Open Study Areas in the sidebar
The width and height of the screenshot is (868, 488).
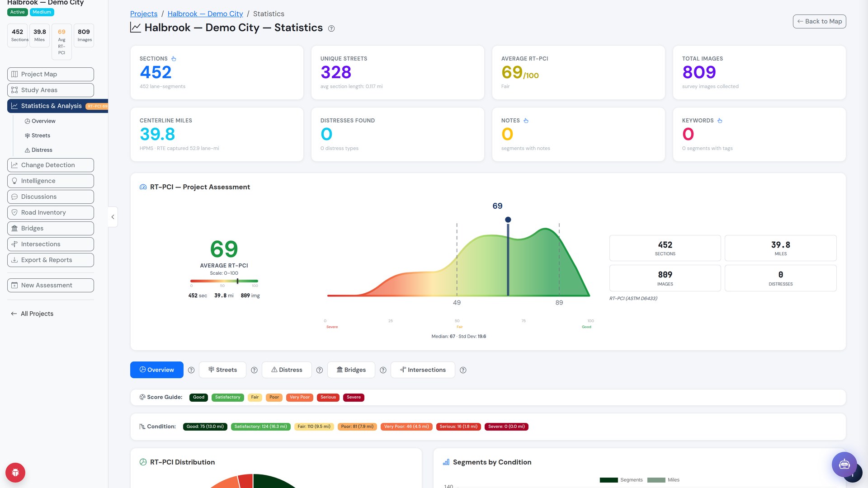tap(51, 90)
